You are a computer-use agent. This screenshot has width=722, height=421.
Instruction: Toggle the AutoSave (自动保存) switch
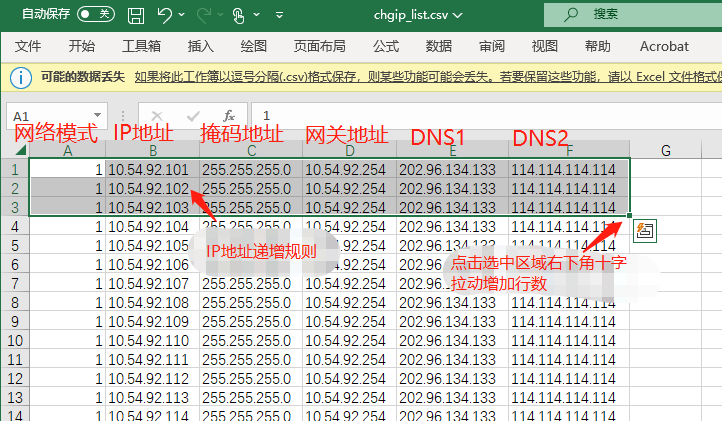[96, 15]
